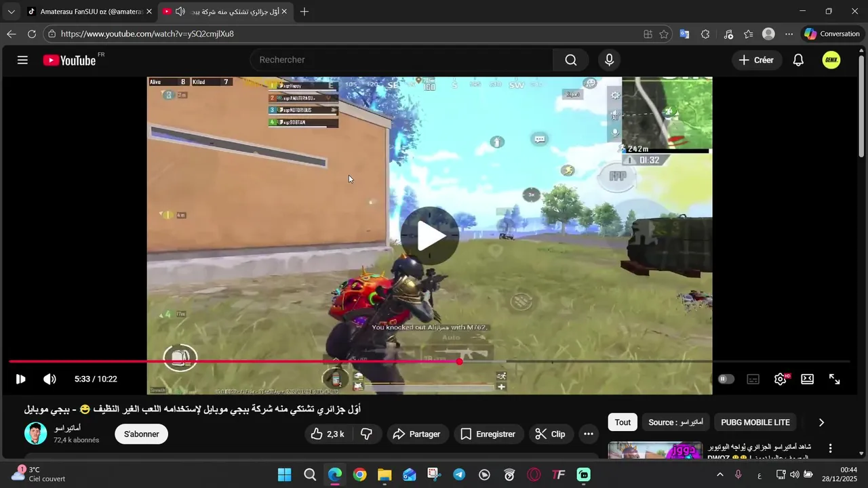Play the video with the center play button
868x488 pixels.
[x=430, y=236]
